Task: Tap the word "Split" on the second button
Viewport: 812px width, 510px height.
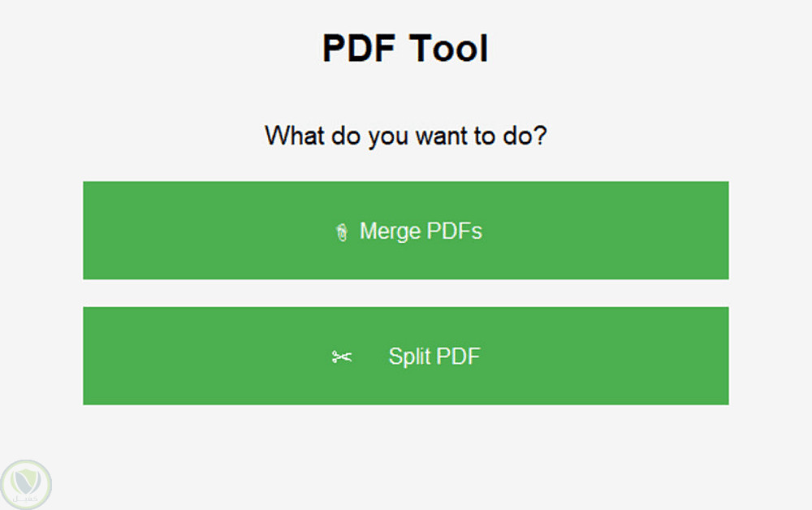Action: (409, 357)
